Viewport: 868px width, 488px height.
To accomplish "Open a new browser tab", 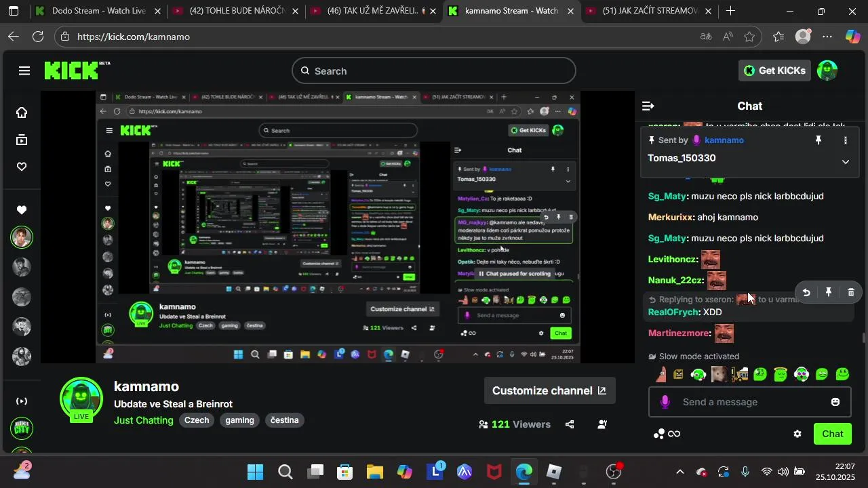I will [x=730, y=11].
